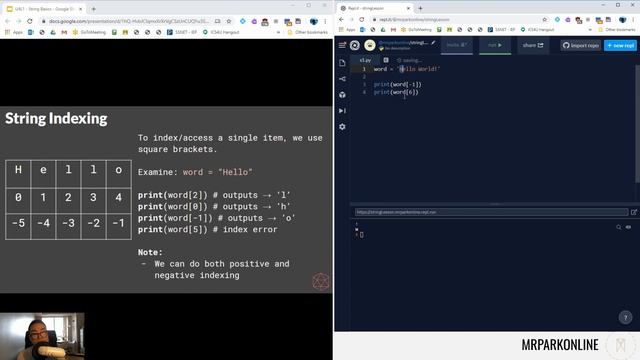Open Other bookmarks folder in left window
This screenshot has height=360, width=640.
308,32
